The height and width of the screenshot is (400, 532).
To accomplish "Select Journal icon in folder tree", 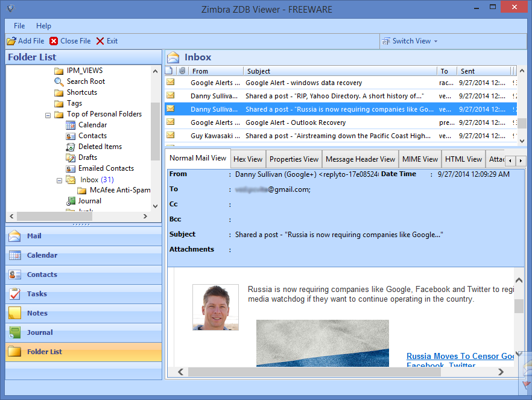I will [71, 201].
